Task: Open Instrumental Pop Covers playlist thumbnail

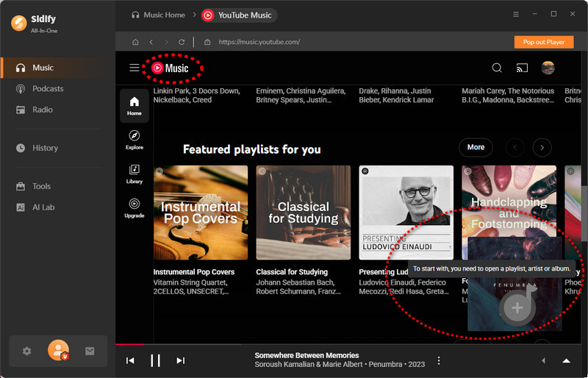Action: click(201, 213)
